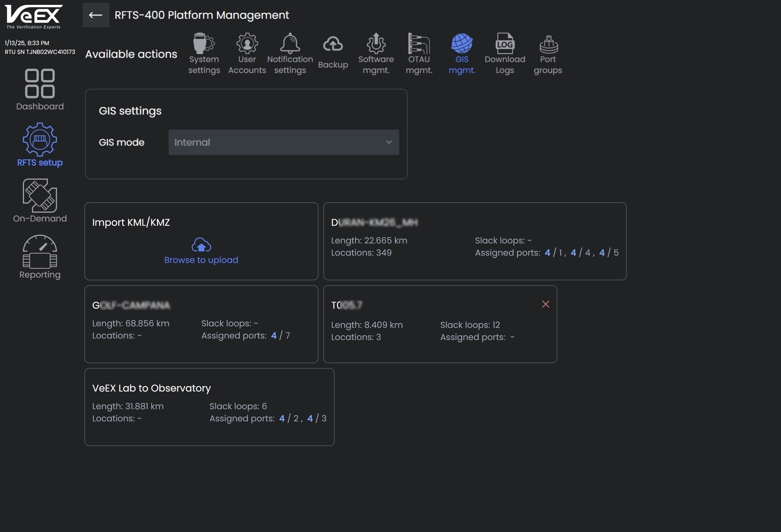This screenshot has height=532, width=781.
Task: Select GIS mgmt. globe icon
Action: (x=462, y=44)
